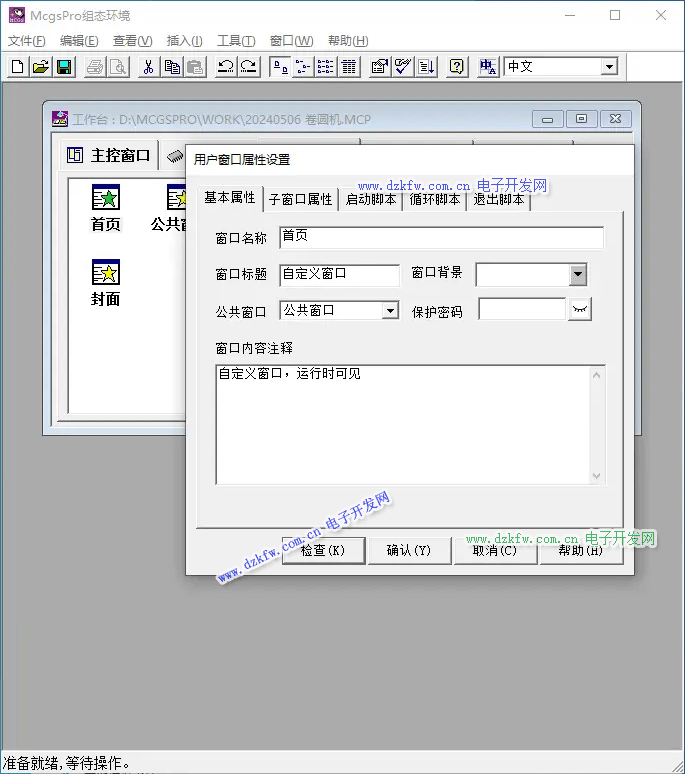Image resolution: width=685 pixels, height=774 pixels.
Task: Click the New project toolbar icon
Action: point(17,67)
